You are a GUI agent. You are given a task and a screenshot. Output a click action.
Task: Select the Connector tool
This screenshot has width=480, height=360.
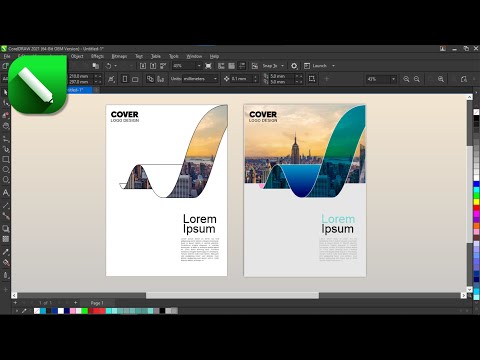point(6,216)
